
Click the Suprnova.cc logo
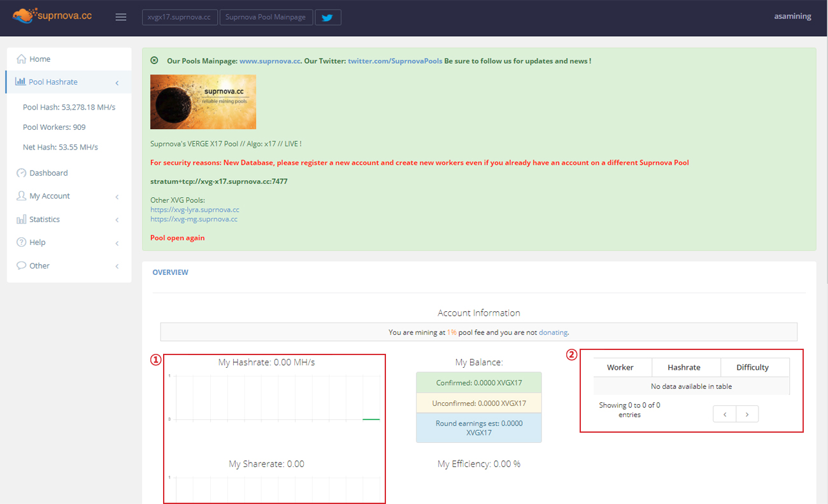point(53,15)
